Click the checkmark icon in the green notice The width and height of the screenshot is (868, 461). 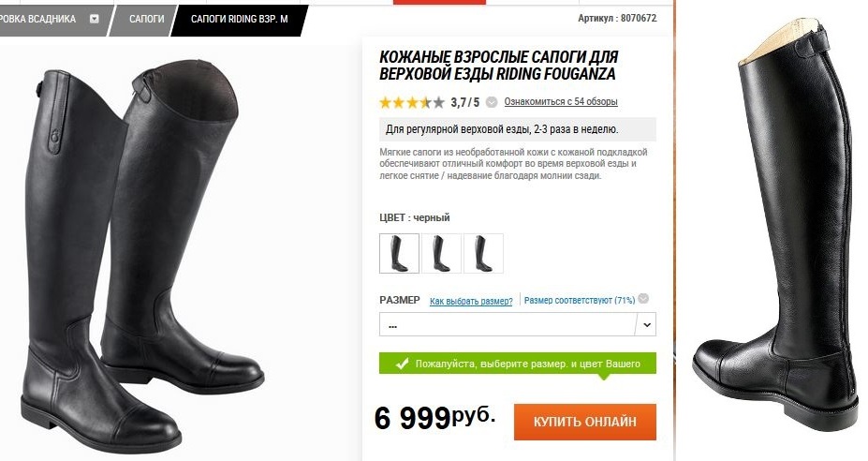(402, 364)
